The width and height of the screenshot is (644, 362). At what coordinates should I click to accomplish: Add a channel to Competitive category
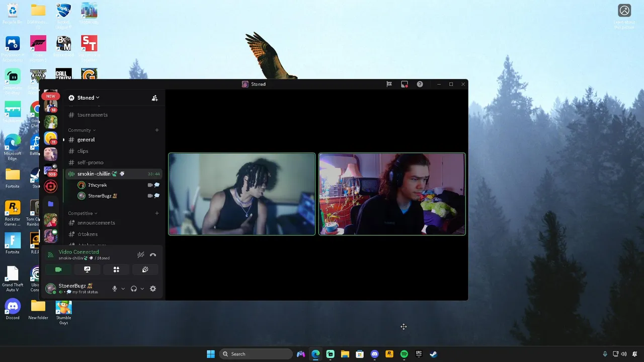[x=157, y=213]
